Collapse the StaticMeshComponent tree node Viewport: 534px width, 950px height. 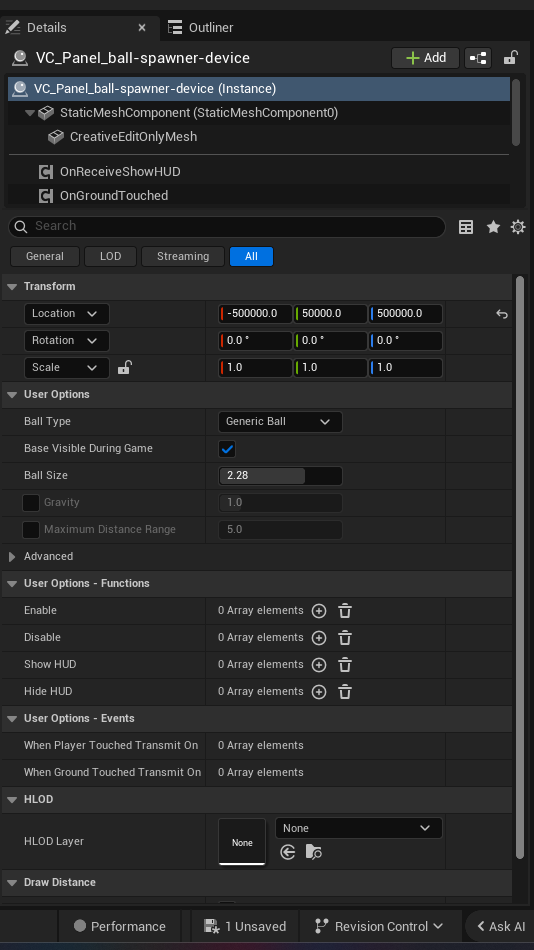pos(29,113)
